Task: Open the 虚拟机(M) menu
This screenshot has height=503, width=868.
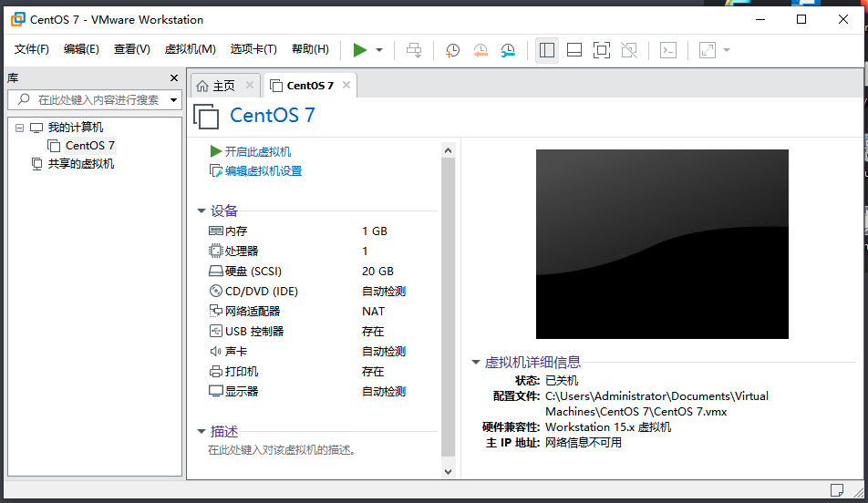Action: [x=190, y=49]
